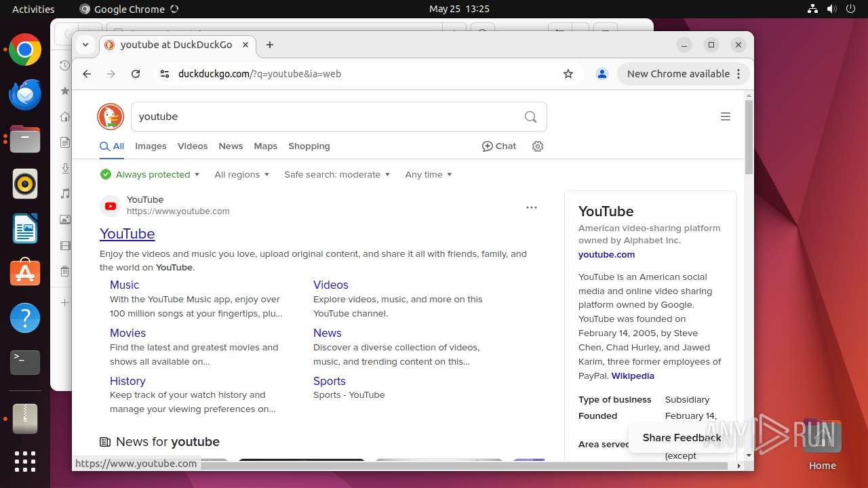Open the search settings gear icon
868x488 pixels.
click(538, 146)
